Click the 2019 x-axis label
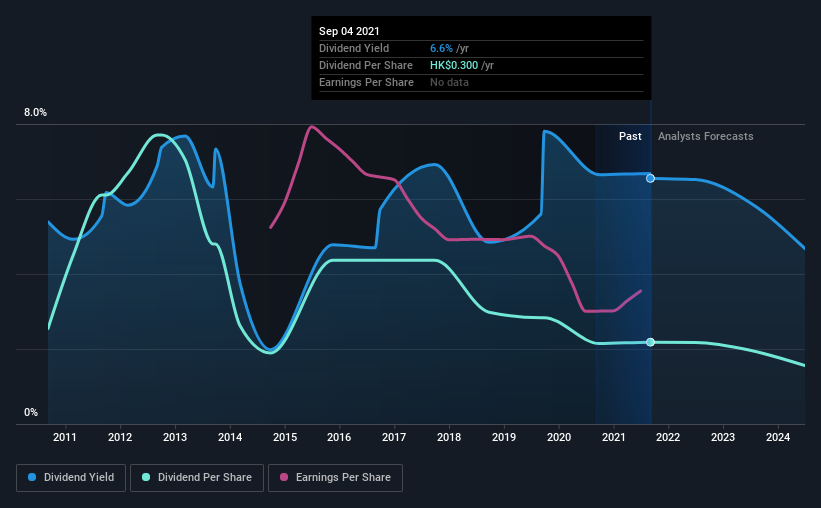821x508 pixels. 504,437
